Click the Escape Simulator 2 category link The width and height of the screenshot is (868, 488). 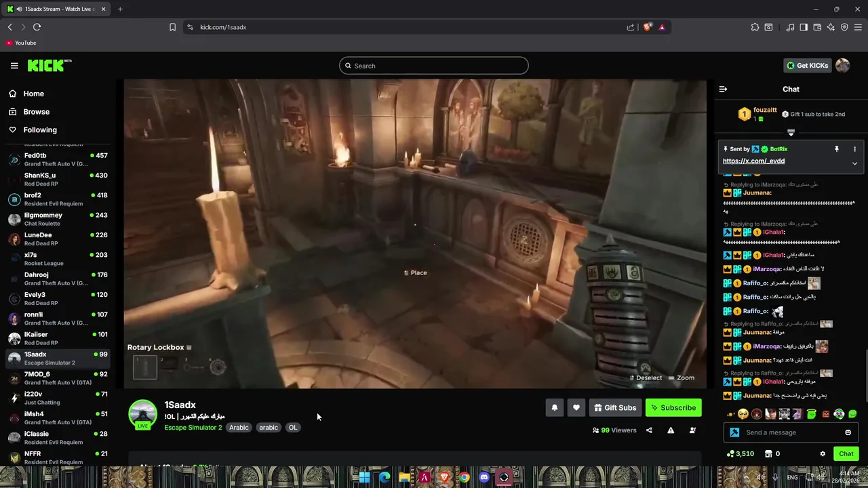[x=193, y=428]
